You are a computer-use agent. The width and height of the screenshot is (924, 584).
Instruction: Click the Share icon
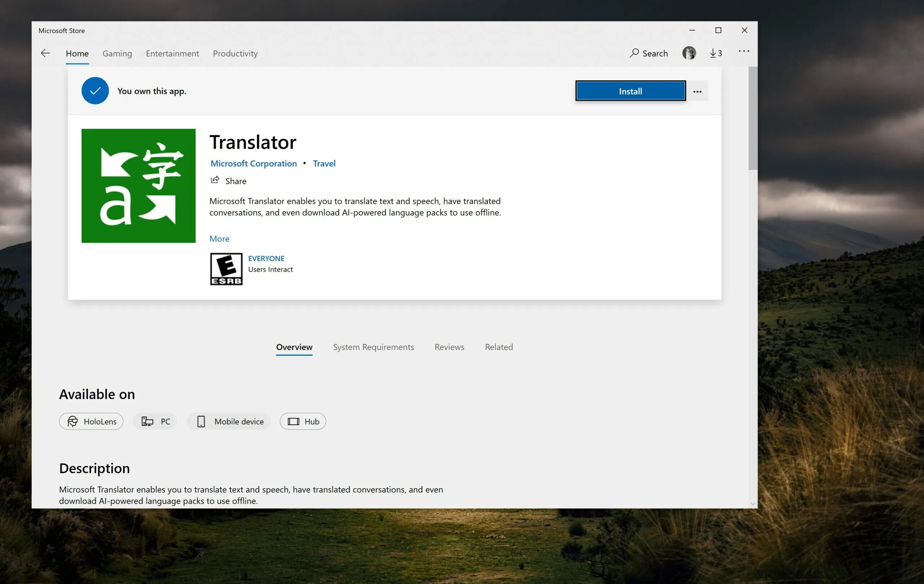215,180
